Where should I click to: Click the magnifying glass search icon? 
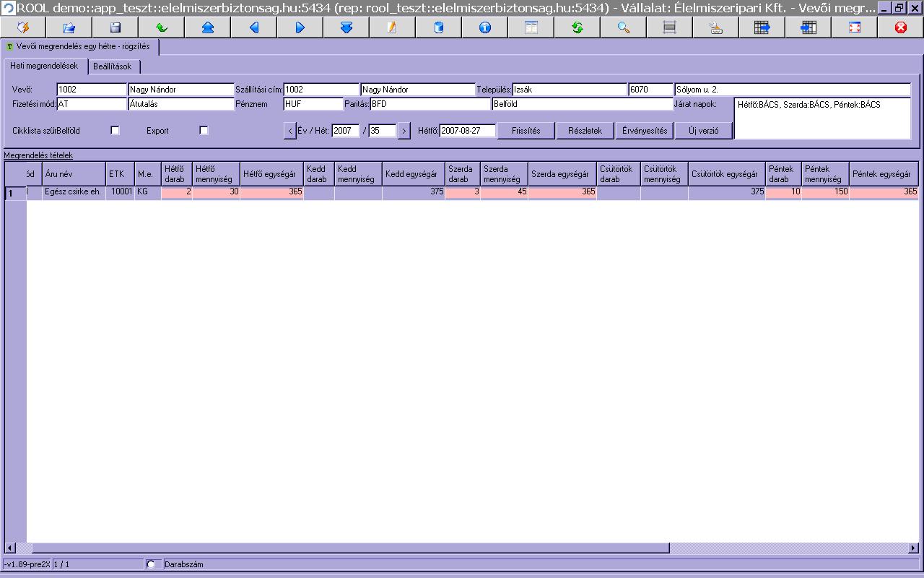point(624,27)
